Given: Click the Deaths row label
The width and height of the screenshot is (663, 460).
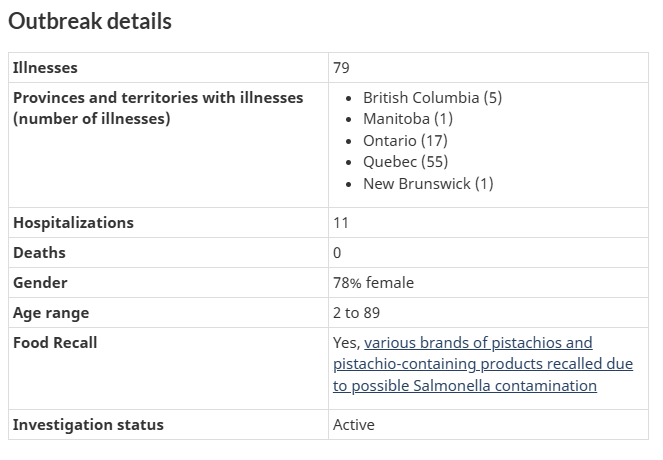Looking at the screenshot, I should tap(39, 253).
